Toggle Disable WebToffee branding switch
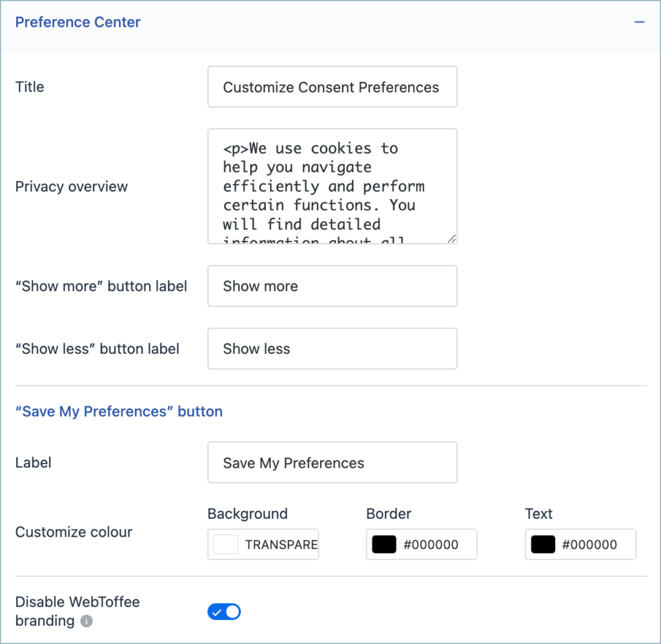 [224, 612]
